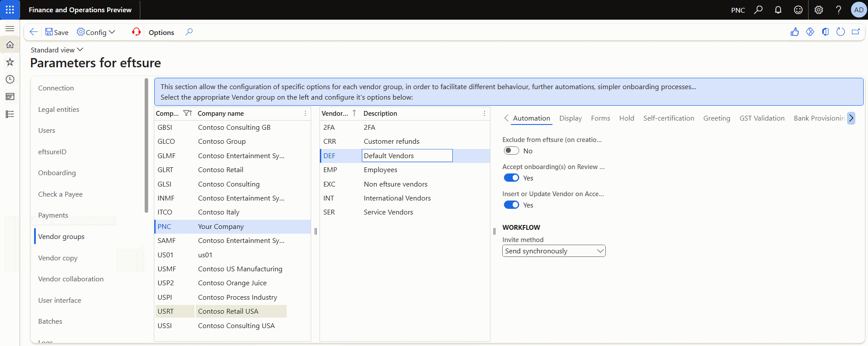868x346 pixels.
Task: Open company grid options three-dot menu
Action: point(305,113)
